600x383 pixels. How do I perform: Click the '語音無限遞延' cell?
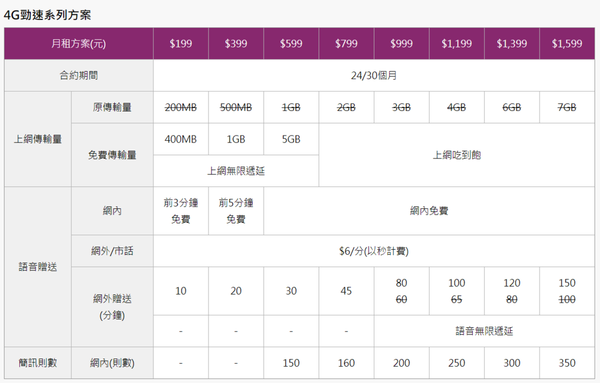484,331
